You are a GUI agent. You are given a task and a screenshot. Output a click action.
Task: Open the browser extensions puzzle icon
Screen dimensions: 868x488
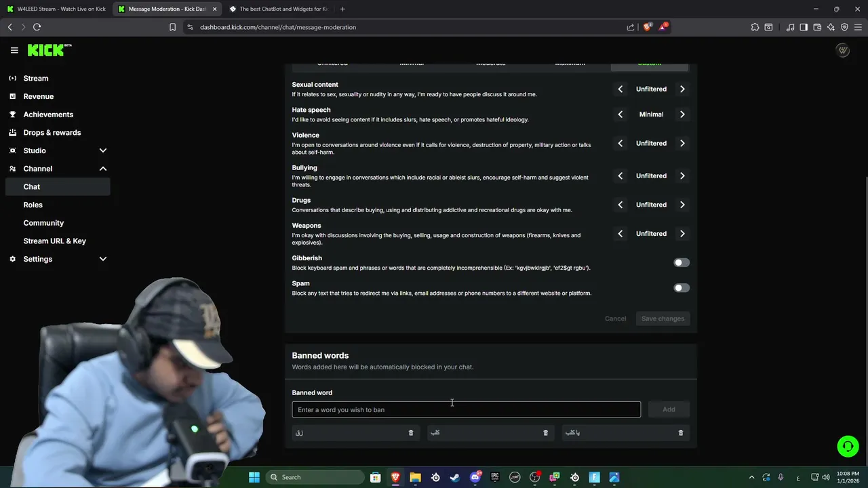point(755,27)
